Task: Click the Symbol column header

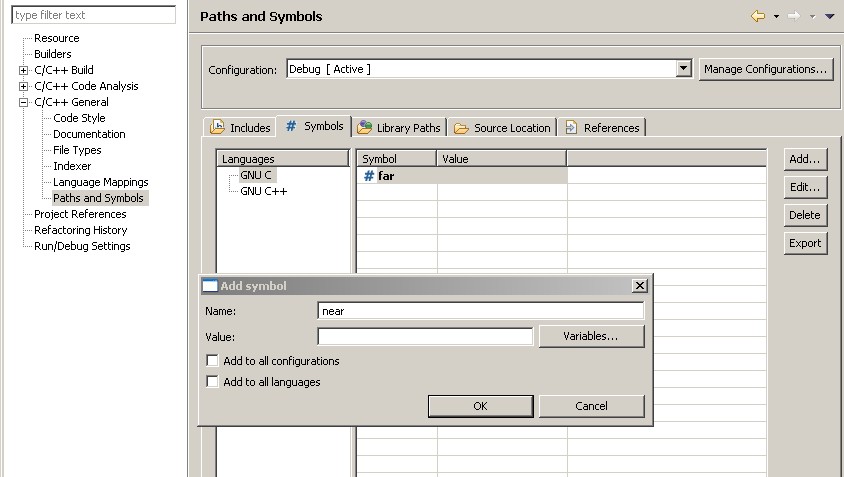Action: 397,159
